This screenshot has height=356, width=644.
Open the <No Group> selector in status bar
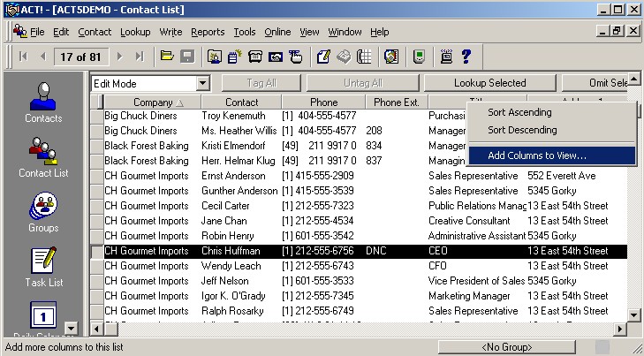506,347
